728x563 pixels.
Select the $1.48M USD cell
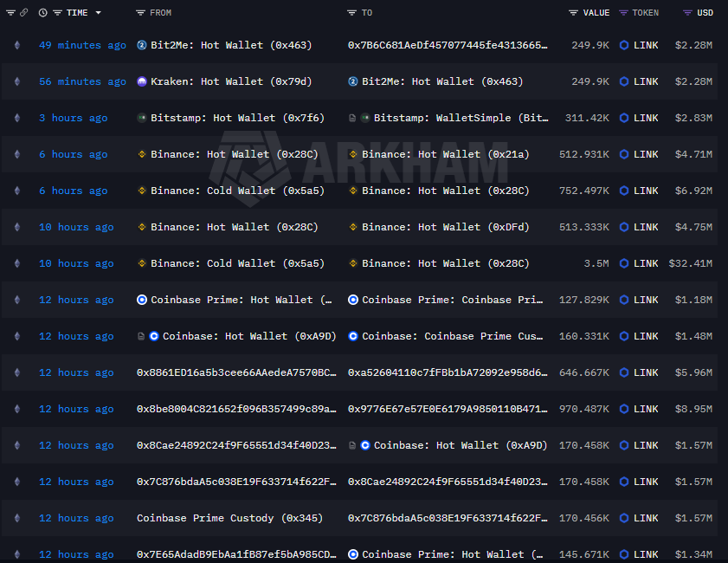point(693,336)
